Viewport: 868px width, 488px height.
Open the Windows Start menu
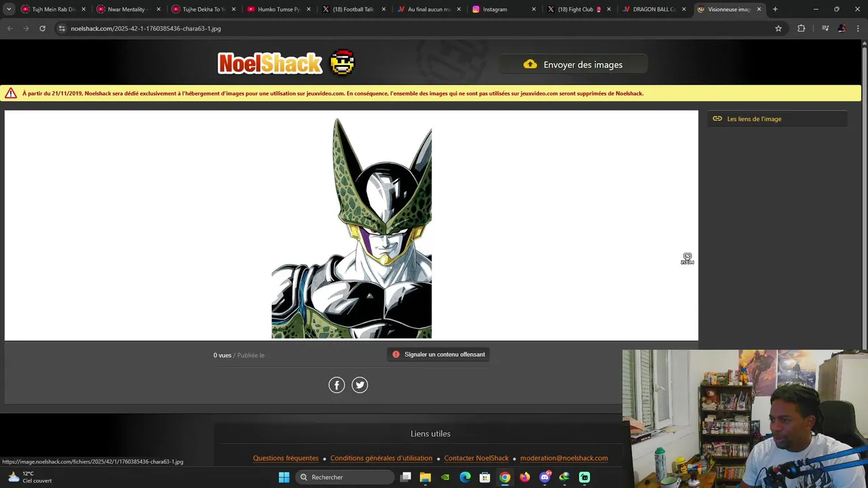click(x=284, y=477)
